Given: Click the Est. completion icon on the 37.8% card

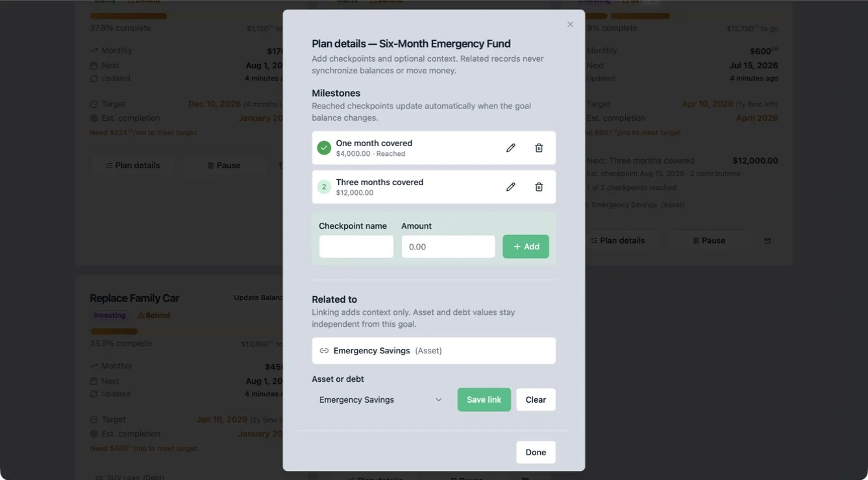Looking at the screenshot, I should tap(94, 118).
